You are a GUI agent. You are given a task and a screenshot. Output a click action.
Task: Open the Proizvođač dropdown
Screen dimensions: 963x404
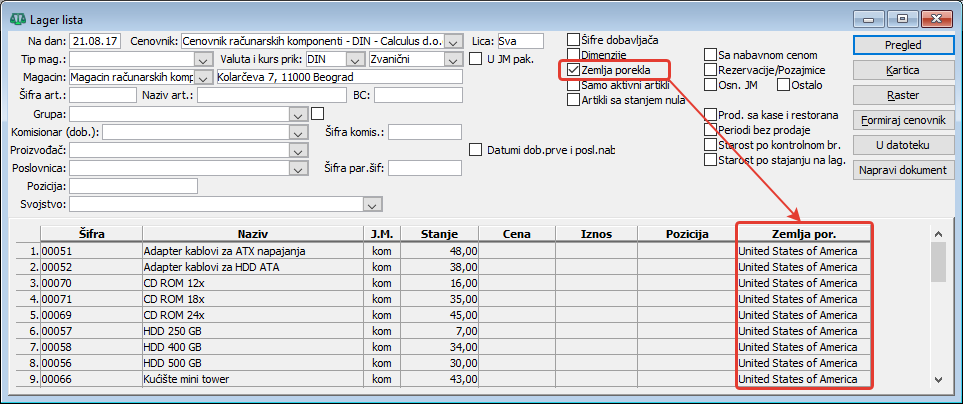coord(297,150)
